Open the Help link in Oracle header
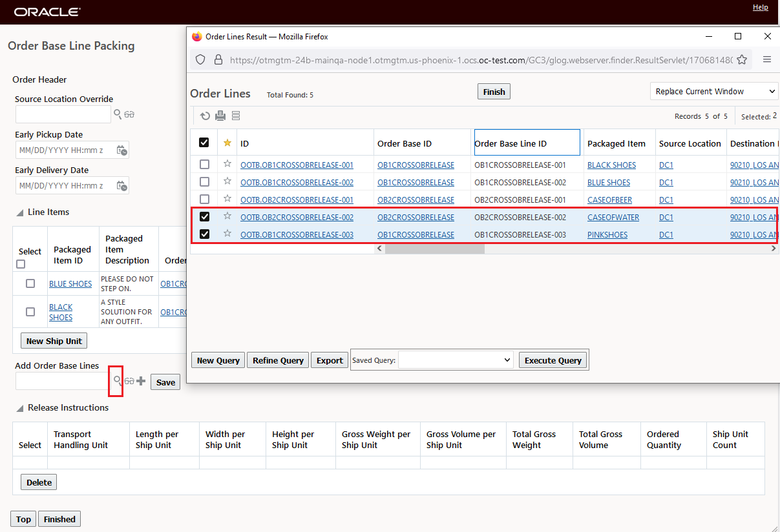The height and width of the screenshot is (532, 780). pyautogui.click(x=761, y=7)
